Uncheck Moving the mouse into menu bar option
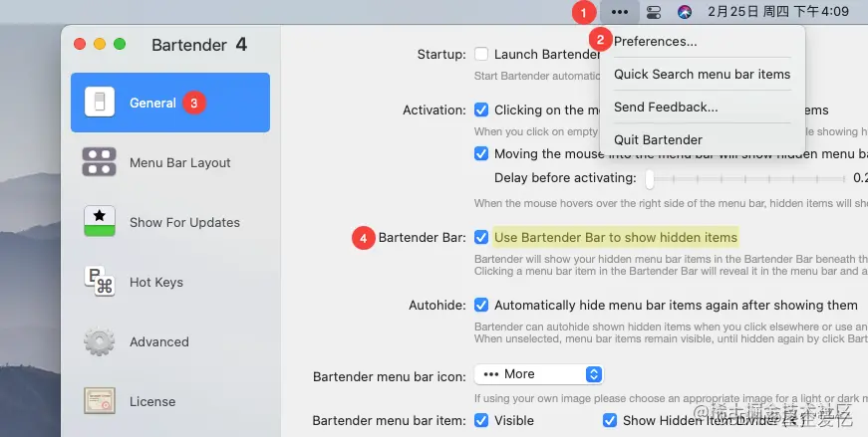 click(481, 153)
